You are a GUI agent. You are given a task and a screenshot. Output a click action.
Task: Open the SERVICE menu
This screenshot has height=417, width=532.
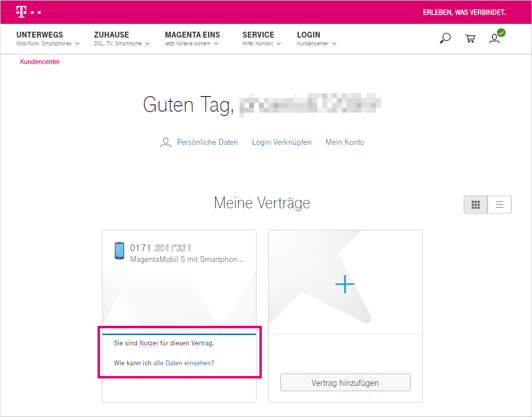coord(258,35)
